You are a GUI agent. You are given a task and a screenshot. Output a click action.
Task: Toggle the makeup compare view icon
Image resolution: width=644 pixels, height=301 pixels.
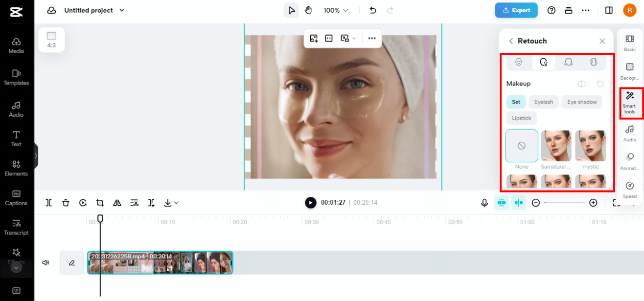point(582,84)
